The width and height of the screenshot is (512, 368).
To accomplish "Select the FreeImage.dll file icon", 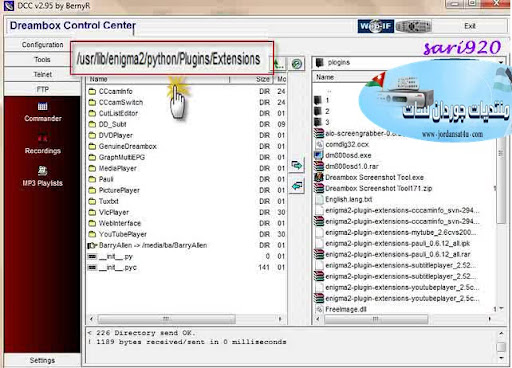I will (319, 309).
